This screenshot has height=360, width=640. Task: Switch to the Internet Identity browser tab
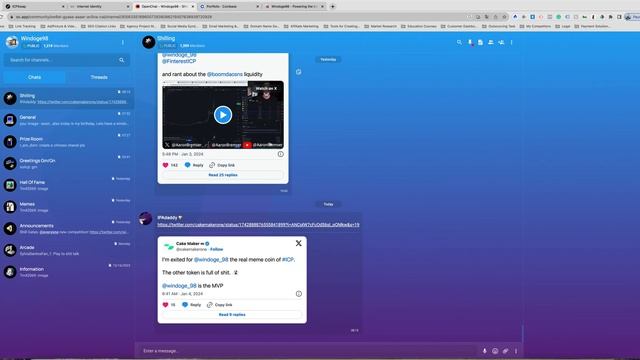pyautogui.click(x=99, y=7)
